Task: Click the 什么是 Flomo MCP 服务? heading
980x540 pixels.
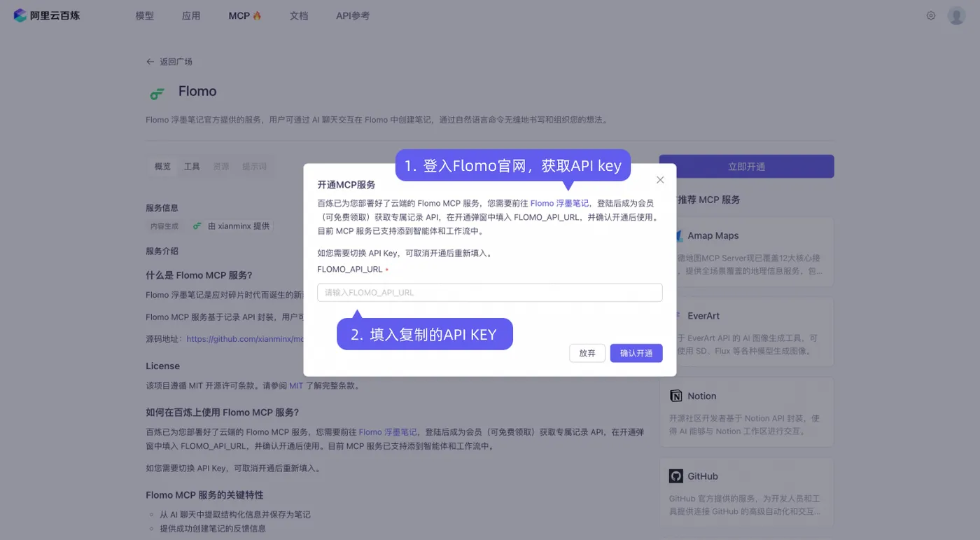Action: pos(199,275)
